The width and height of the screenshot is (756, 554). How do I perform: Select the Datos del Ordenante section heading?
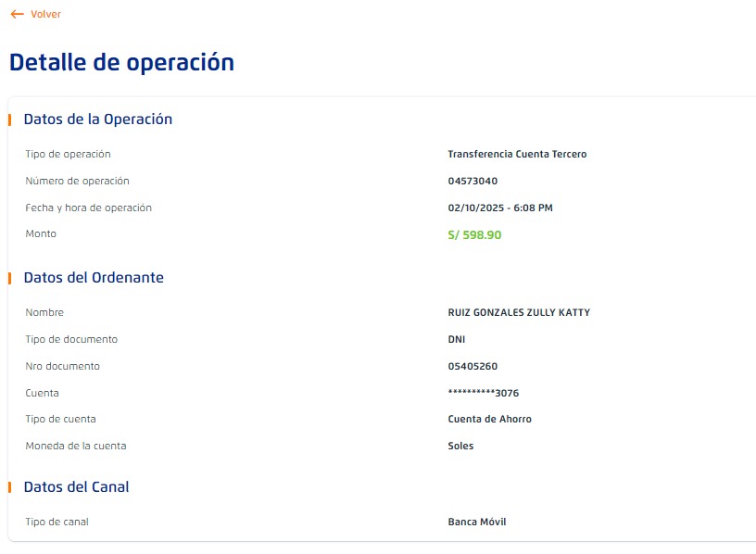pos(94,278)
